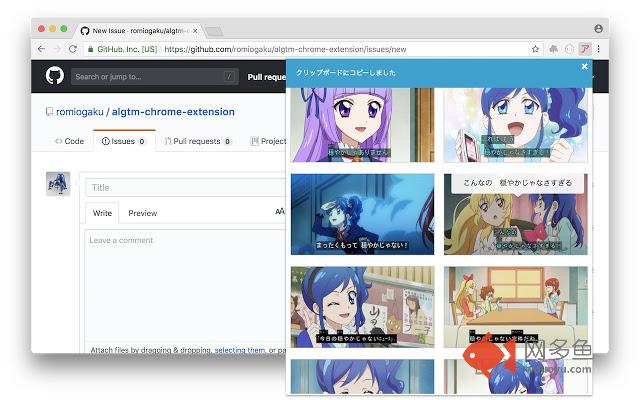This screenshot has width=640, height=400.
Task: Click the pink ア extension icon
Action: tap(585, 49)
